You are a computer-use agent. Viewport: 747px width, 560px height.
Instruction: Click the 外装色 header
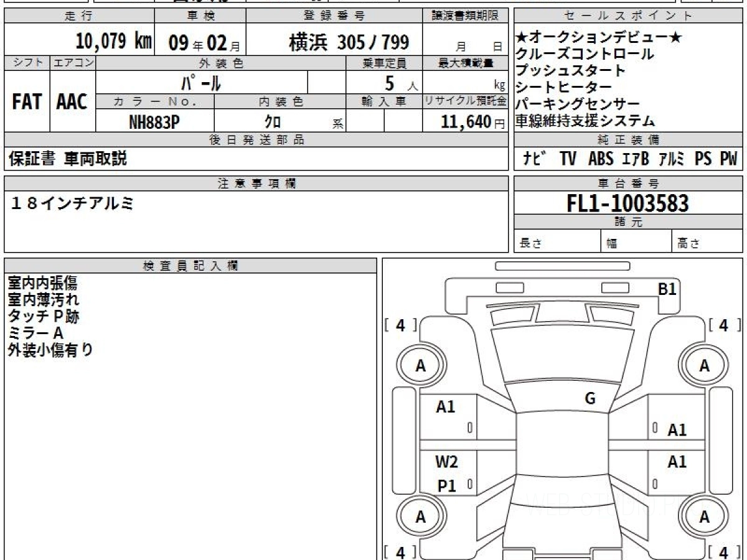[221, 63]
